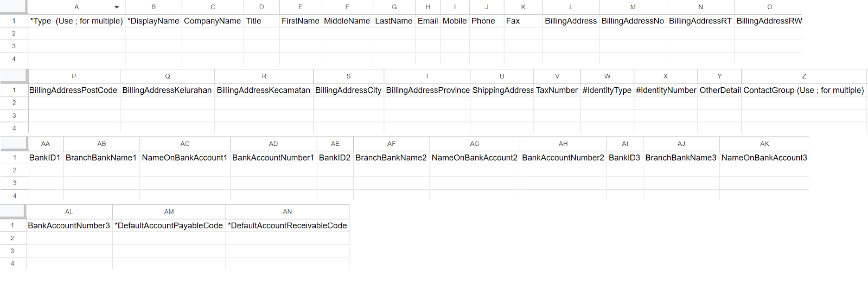Click the TaxNumber cell
This screenshot has width=868, height=284.
click(x=557, y=91)
